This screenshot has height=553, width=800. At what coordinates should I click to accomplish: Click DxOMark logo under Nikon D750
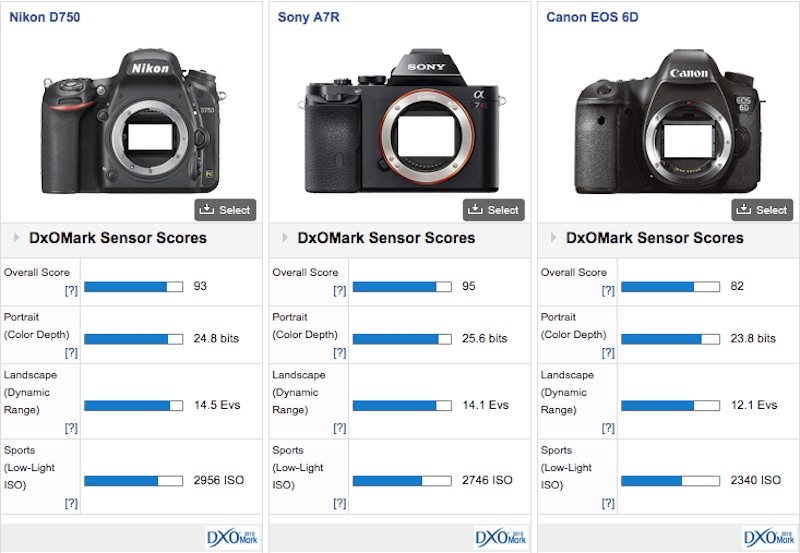click(232, 538)
